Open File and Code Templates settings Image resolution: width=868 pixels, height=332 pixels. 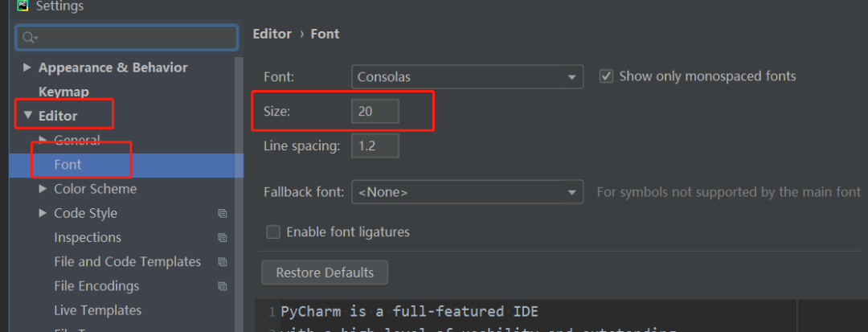coord(127,262)
